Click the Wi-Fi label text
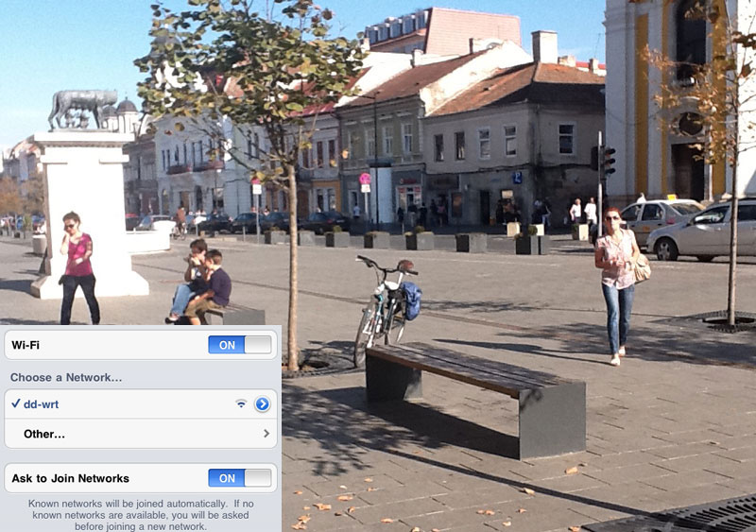This screenshot has width=756, height=532. pos(26,346)
